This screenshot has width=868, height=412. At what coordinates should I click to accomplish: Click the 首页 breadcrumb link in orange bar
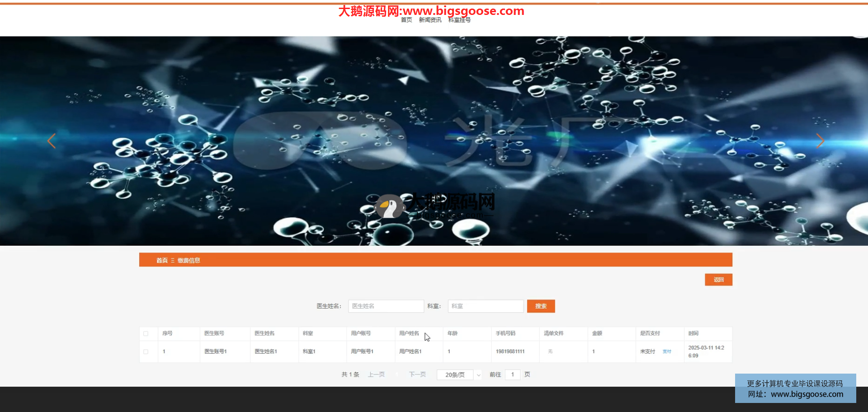pos(162,260)
